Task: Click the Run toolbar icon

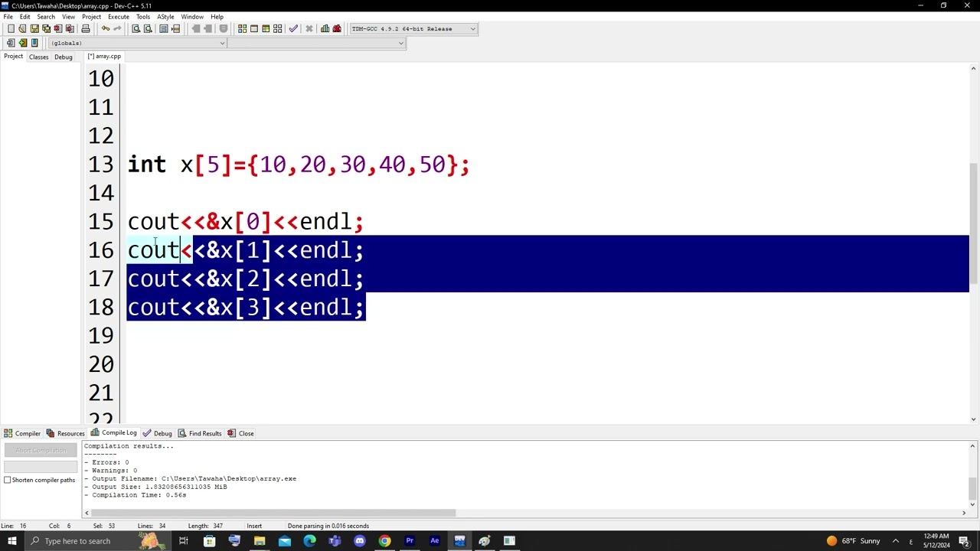Action: pos(254,29)
